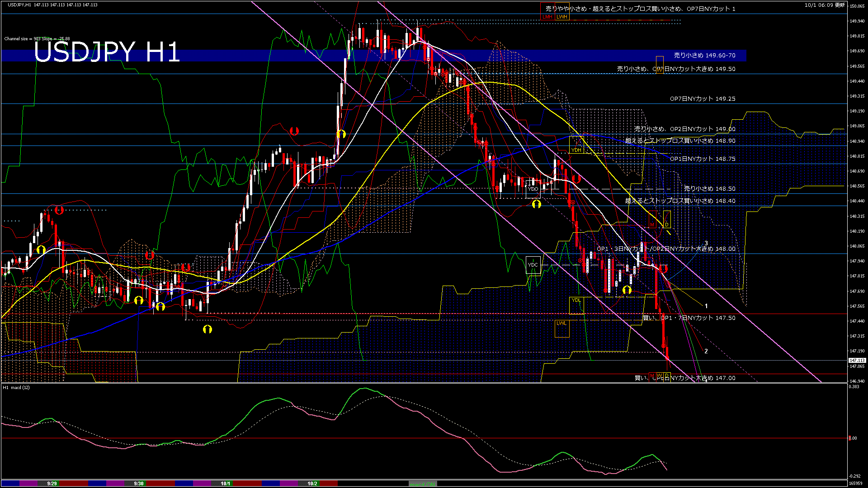Click the H1 macd (12) indicator label
868x488 pixels.
(17, 387)
